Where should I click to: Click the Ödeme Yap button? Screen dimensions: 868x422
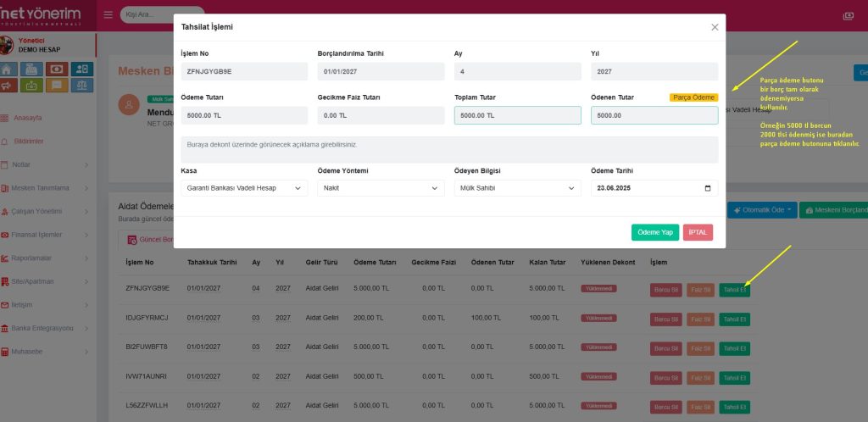click(654, 232)
